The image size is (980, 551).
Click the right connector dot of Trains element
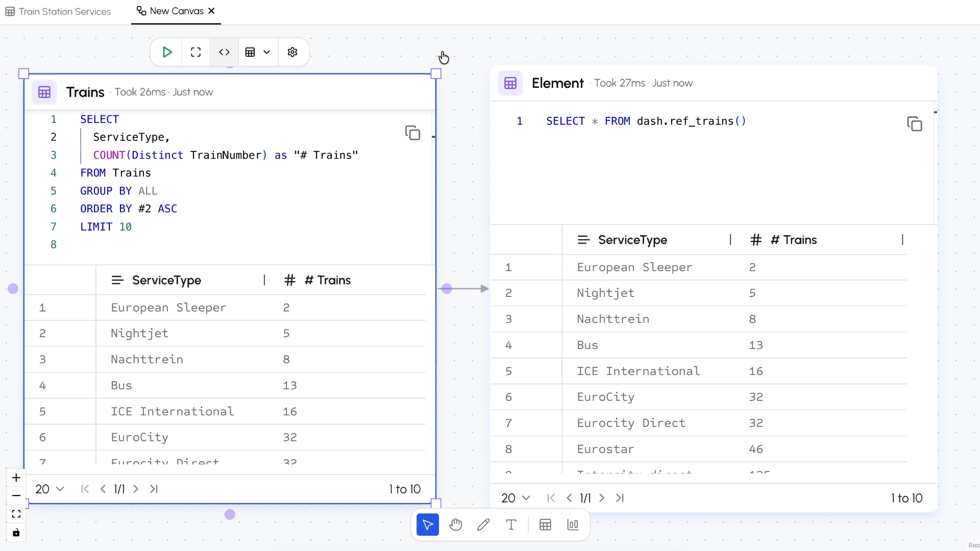[x=447, y=289]
